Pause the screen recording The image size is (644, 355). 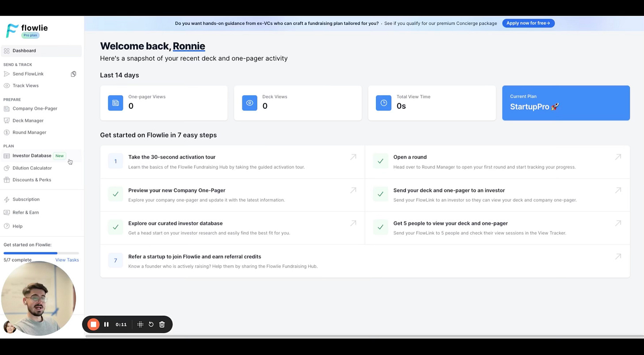pyautogui.click(x=106, y=324)
